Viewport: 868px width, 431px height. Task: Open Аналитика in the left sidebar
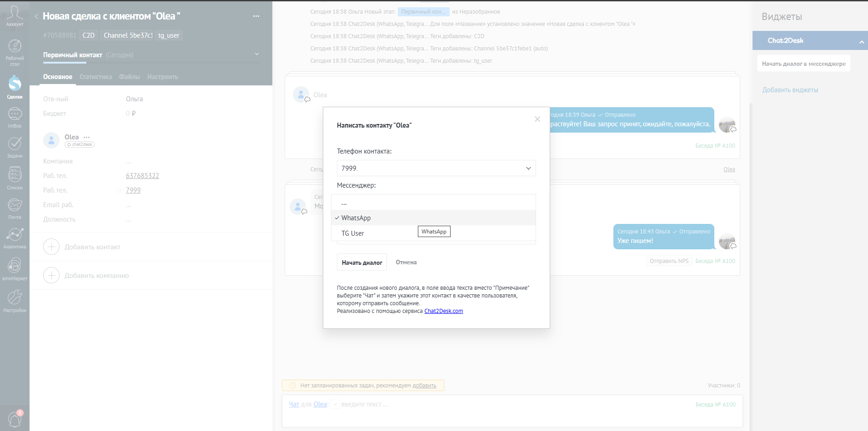[x=15, y=238]
